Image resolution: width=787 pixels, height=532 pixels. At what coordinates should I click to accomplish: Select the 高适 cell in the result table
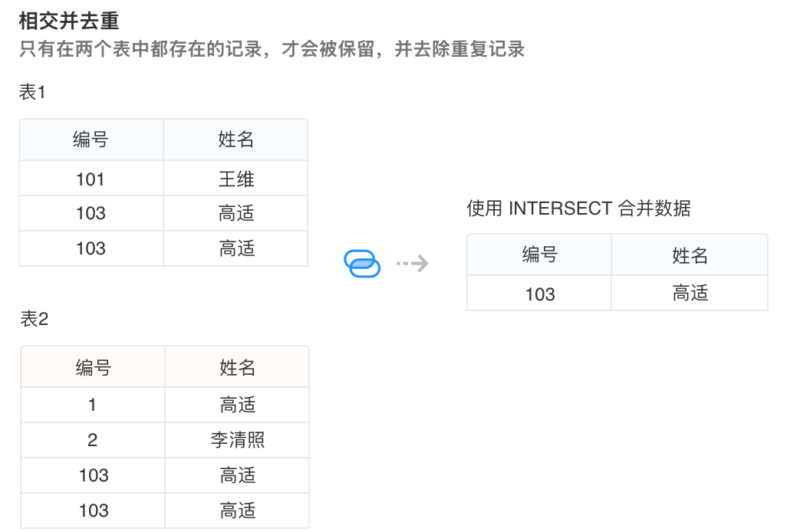pos(690,294)
